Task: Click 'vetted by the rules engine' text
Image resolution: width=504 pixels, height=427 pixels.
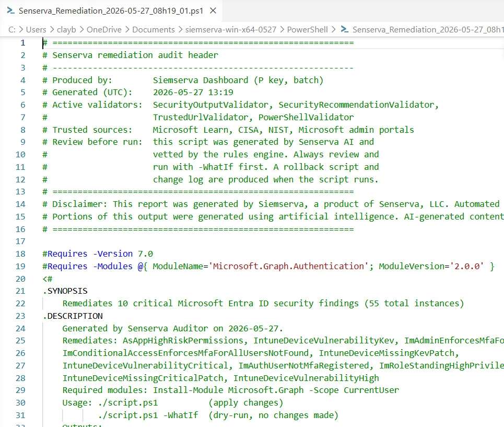Action: click(220, 154)
